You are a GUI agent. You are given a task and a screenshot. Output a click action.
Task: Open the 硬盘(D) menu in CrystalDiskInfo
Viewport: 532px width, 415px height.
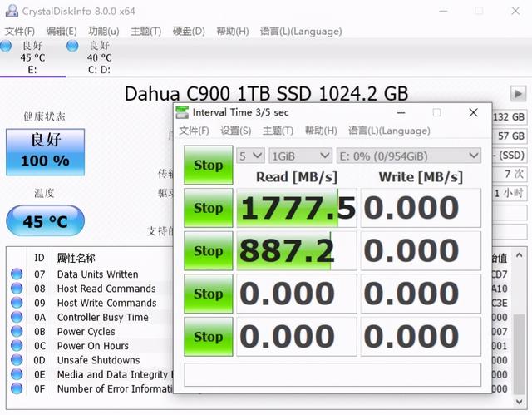pyautogui.click(x=188, y=31)
